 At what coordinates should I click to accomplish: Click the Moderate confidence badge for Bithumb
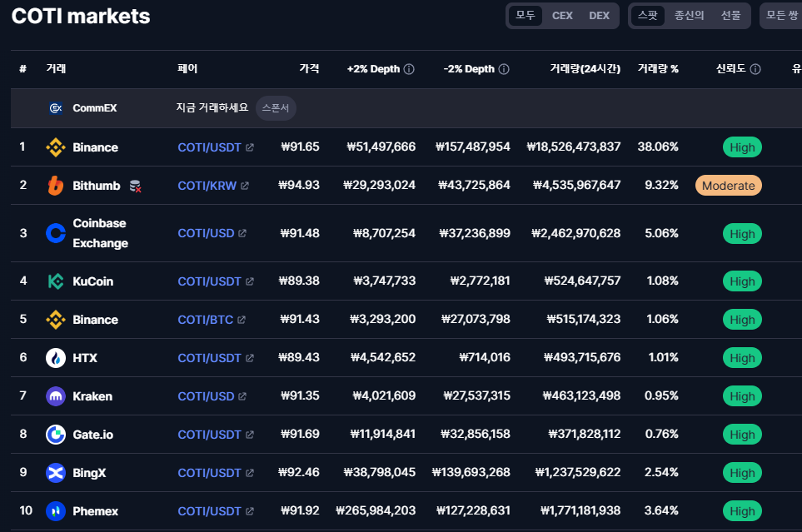(x=728, y=186)
